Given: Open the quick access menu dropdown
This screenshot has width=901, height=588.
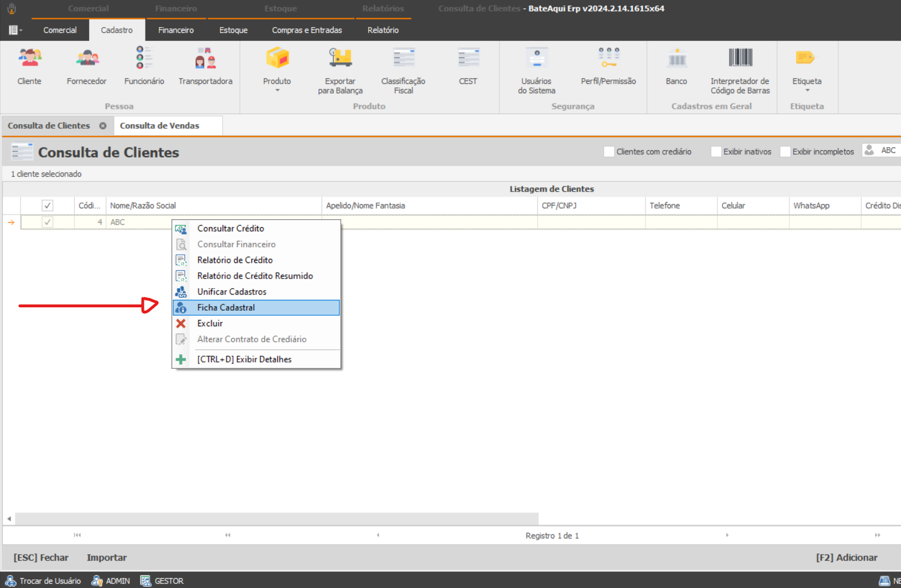Looking at the screenshot, I should pos(16,30).
